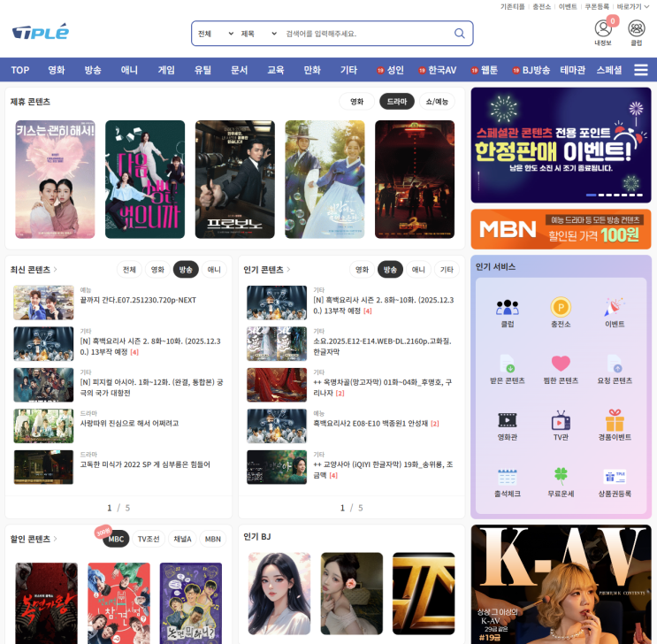Open 사랑따위 진심으로 해서 어쩌려고 title
The height and width of the screenshot is (644, 657).
pyautogui.click(x=129, y=424)
